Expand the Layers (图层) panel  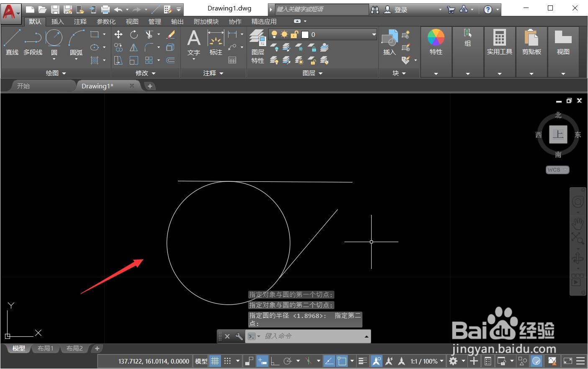(313, 73)
